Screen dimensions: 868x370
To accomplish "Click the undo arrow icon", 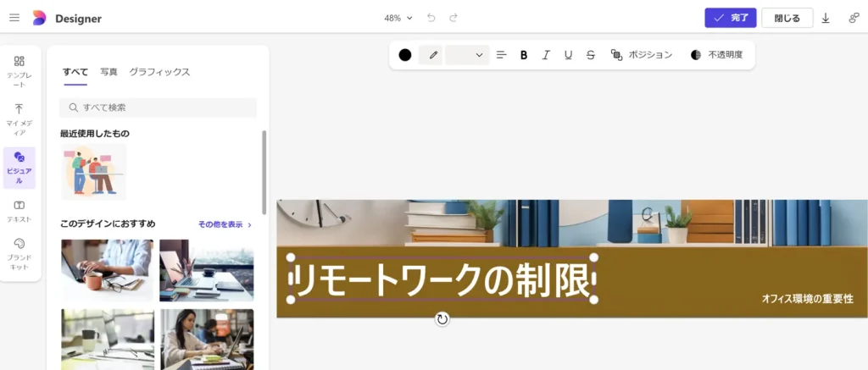I will click(431, 18).
